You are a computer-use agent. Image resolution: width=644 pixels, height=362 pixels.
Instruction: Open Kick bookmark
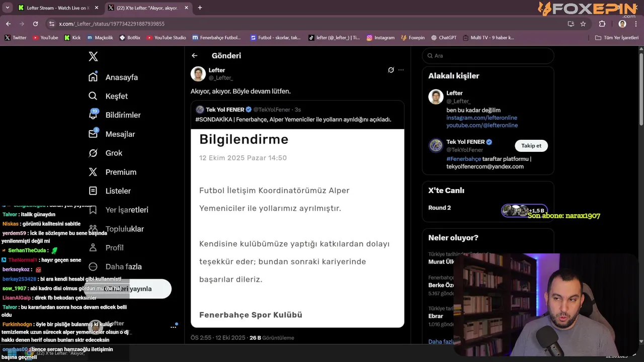[x=72, y=38]
